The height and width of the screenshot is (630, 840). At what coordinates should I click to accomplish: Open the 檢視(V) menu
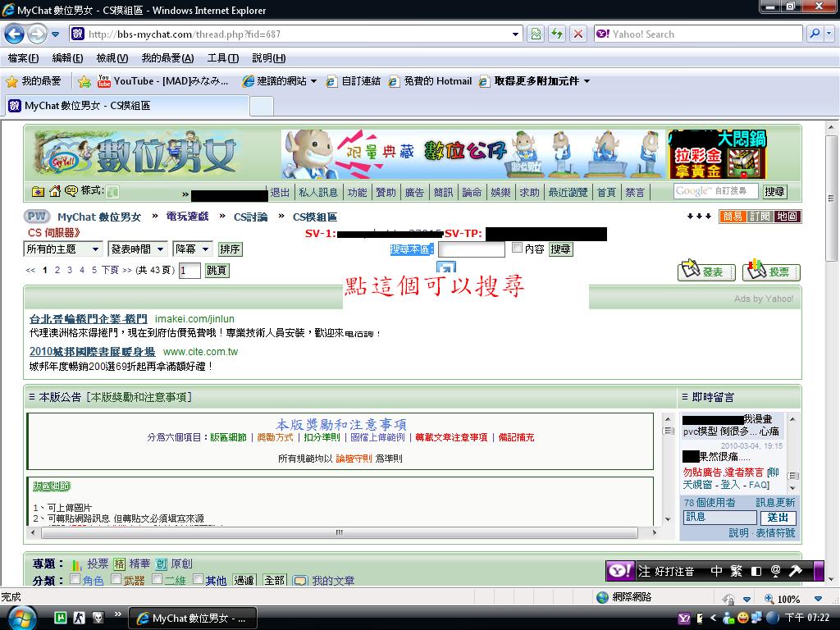(x=112, y=58)
